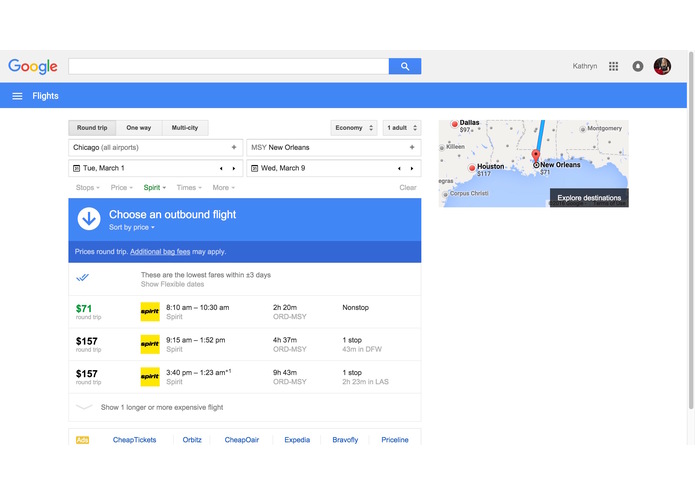Click the 2h 23m in LAS stop detail
This screenshot has height=494, width=695.
[x=365, y=382]
